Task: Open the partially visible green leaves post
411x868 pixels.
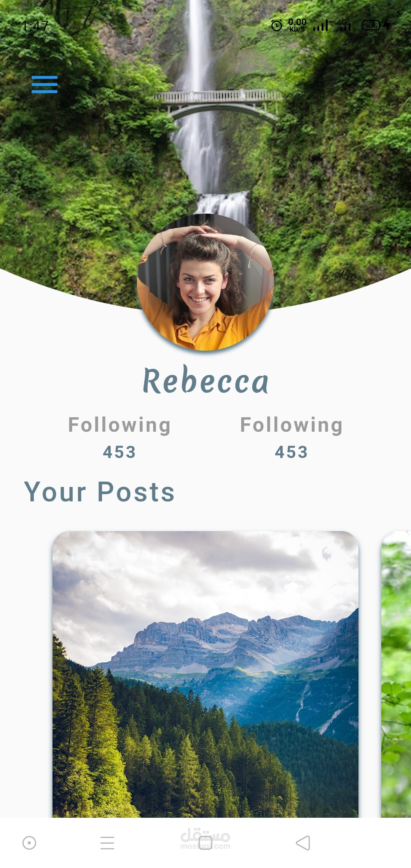Action: [396, 674]
